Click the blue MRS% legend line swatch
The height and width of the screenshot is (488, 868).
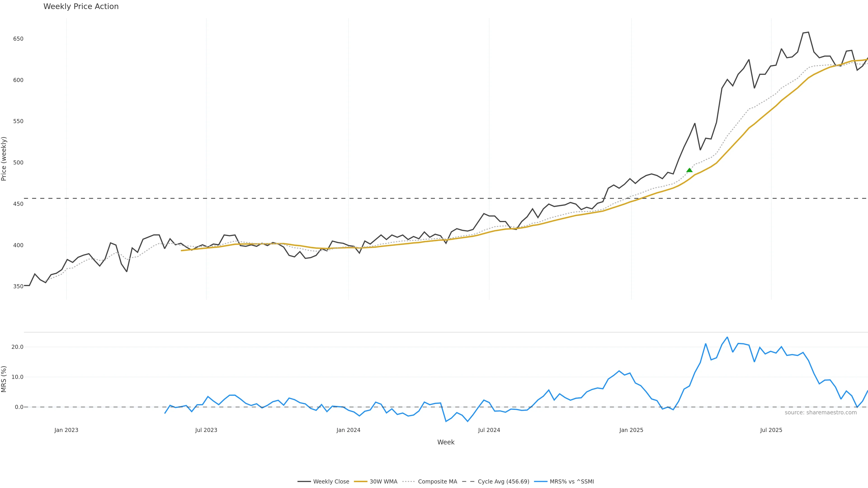540,482
